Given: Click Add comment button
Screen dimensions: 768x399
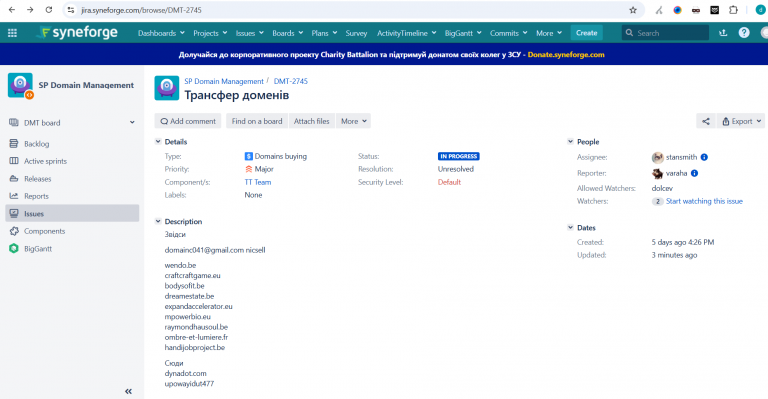Looking at the screenshot, I should tap(188, 121).
